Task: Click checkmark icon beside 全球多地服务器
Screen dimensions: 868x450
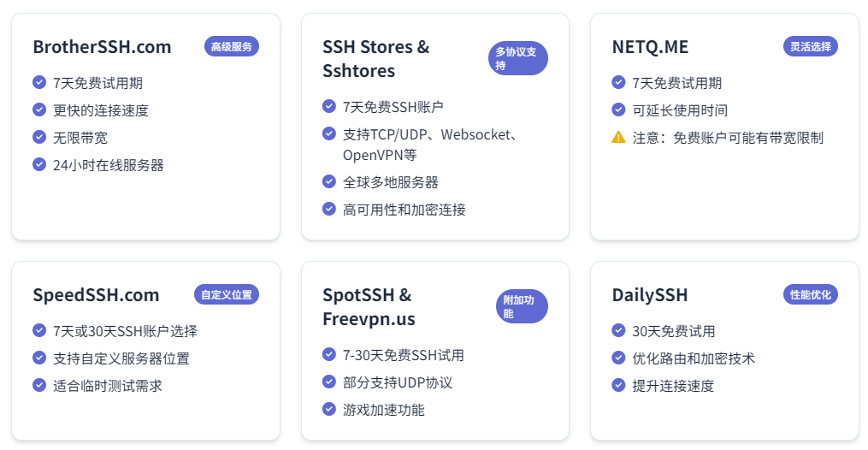Action: point(329,181)
